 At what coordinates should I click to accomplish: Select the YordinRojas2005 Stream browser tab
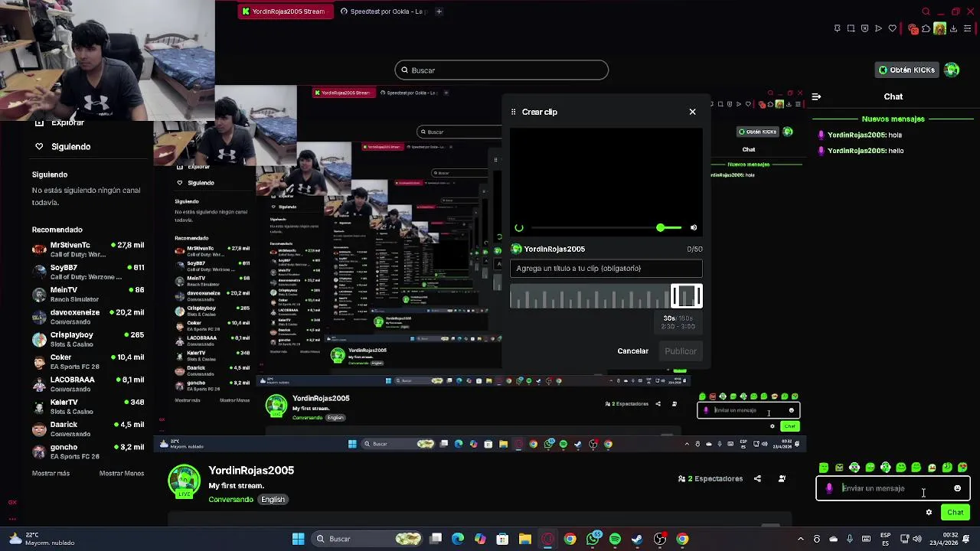tap(285, 11)
